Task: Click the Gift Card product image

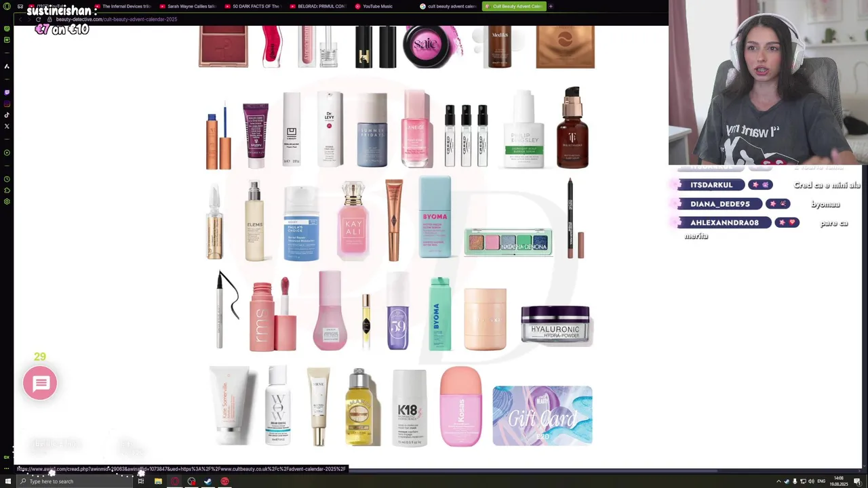Action: coord(542,415)
